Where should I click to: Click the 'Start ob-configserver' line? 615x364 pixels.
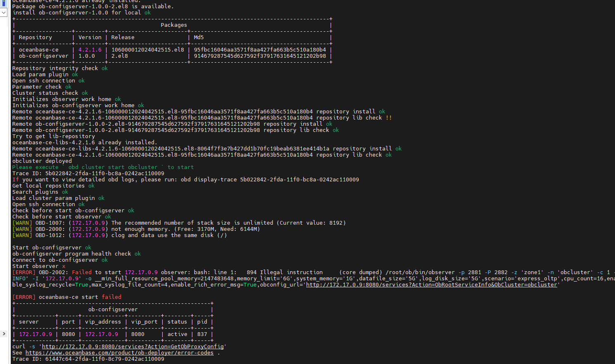pos(52,248)
